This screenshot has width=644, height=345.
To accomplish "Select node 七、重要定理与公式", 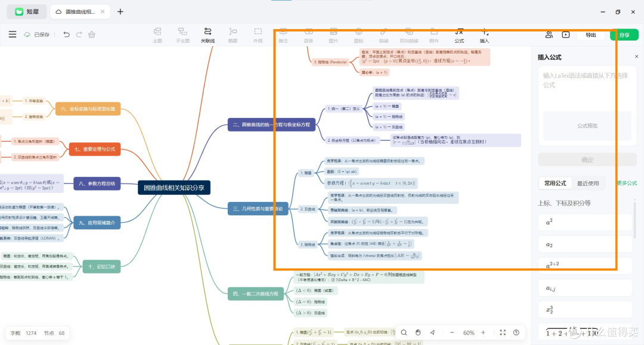I will (95, 149).
